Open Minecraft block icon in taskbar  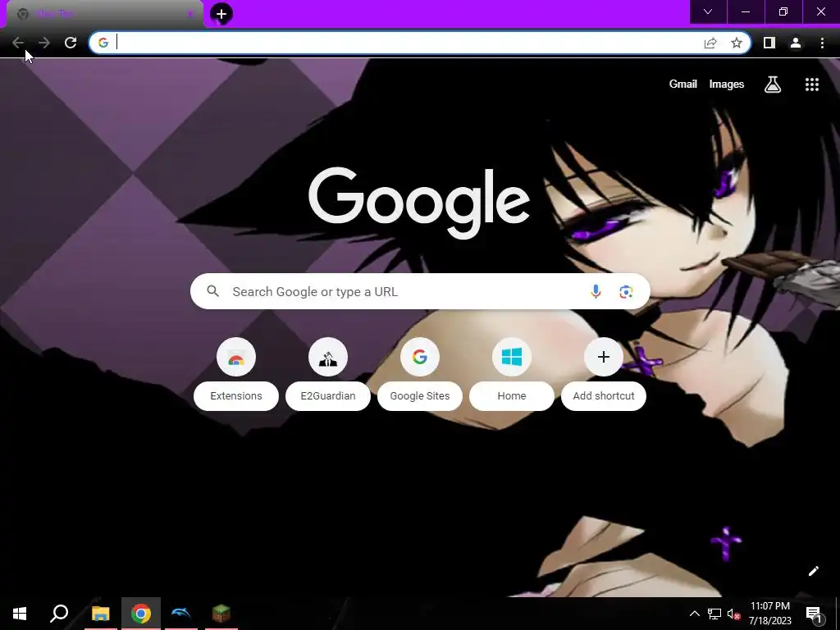click(x=221, y=614)
